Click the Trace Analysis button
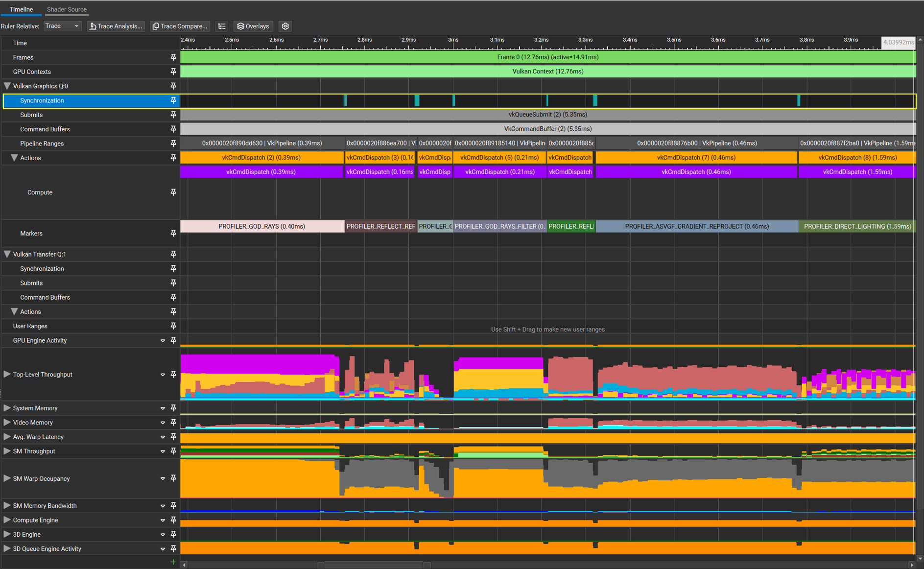 116,26
